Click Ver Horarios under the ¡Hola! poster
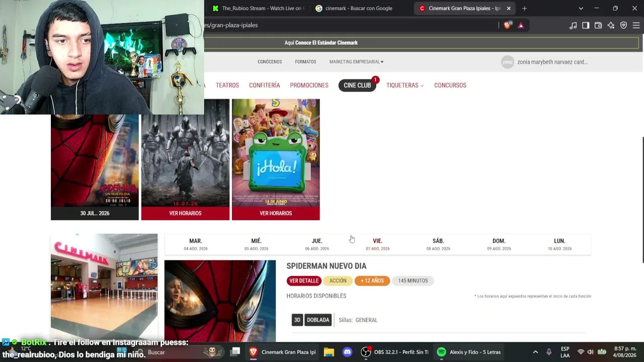 [276, 213]
